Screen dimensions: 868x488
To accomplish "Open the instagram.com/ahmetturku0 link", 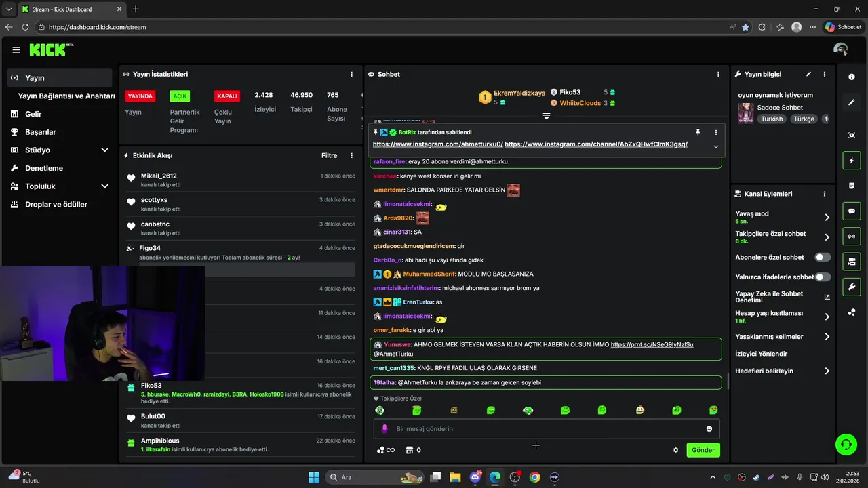I will pyautogui.click(x=437, y=144).
